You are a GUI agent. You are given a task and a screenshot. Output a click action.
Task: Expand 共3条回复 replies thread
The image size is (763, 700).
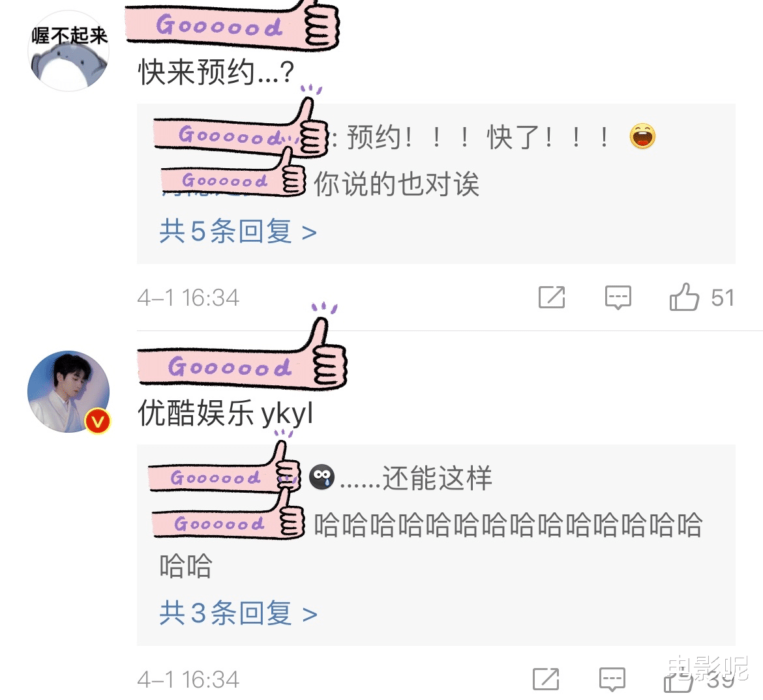238,613
